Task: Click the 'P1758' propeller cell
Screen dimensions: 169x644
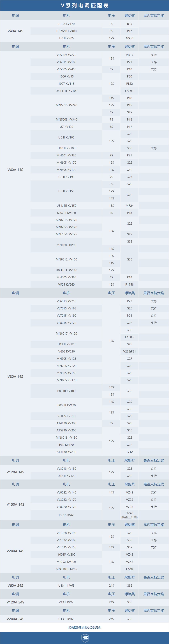Action: tap(129, 285)
